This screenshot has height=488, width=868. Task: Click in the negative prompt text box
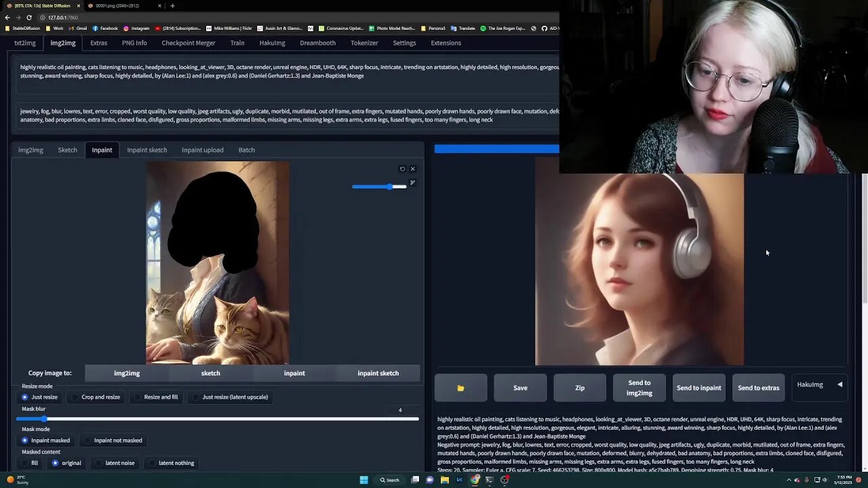pos(289,115)
